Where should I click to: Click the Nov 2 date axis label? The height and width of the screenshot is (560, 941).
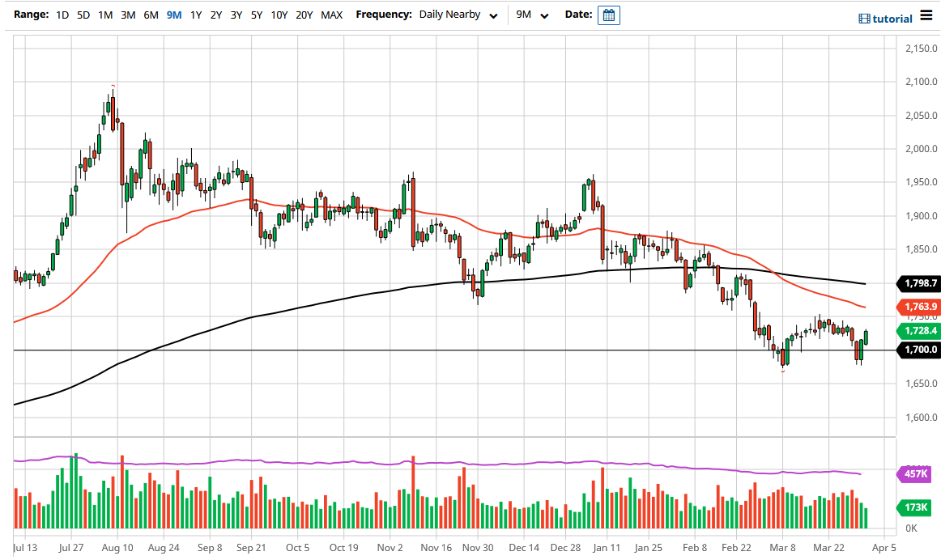tap(390, 548)
